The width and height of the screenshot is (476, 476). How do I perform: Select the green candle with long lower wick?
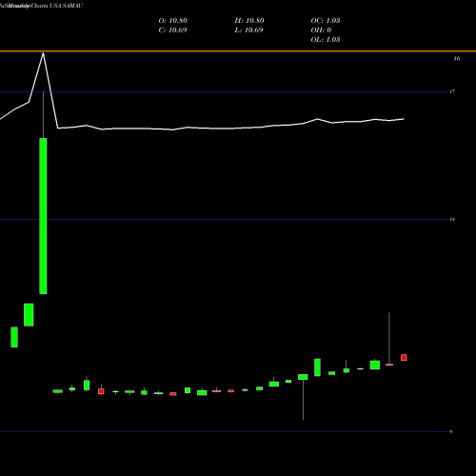[x=303, y=377]
